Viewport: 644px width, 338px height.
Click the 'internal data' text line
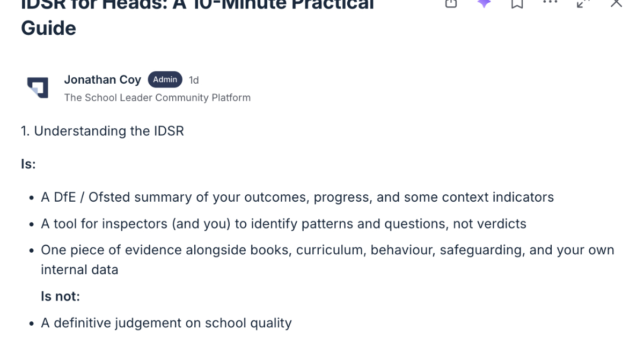pyautogui.click(x=79, y=269)
